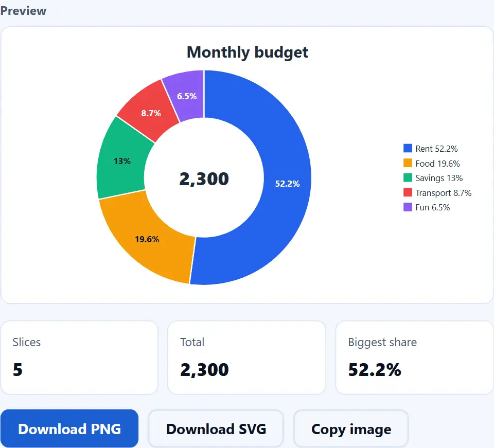Click the blue Rent legend swatch
The image size is (494, 448).
click(408, 148)
